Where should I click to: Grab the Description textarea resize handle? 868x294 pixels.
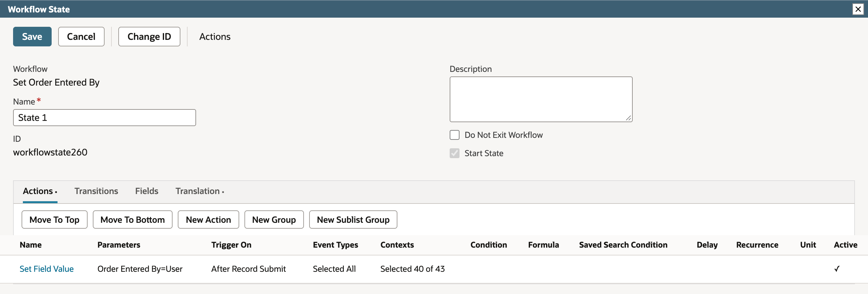click(628, 118)
